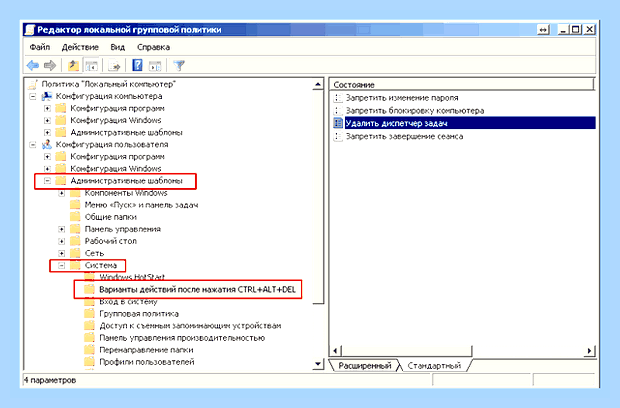Collapse Конфигурация компьютера node
This screenshot has width=620, height=408.
click(x=33, y=96)
